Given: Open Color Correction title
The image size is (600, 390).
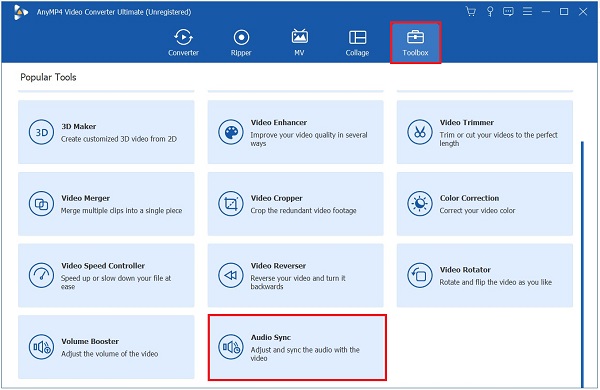Looking at the screenshot, I should 469,198.
